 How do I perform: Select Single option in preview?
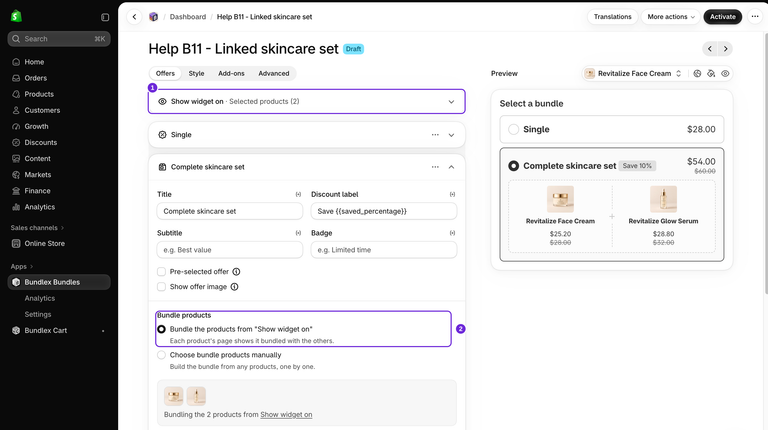click(513, 129)
